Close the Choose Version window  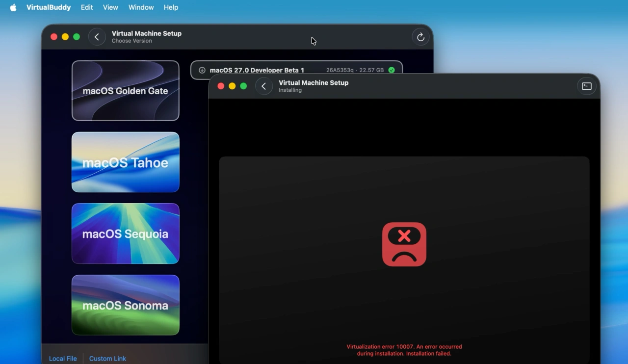point(54,37)
